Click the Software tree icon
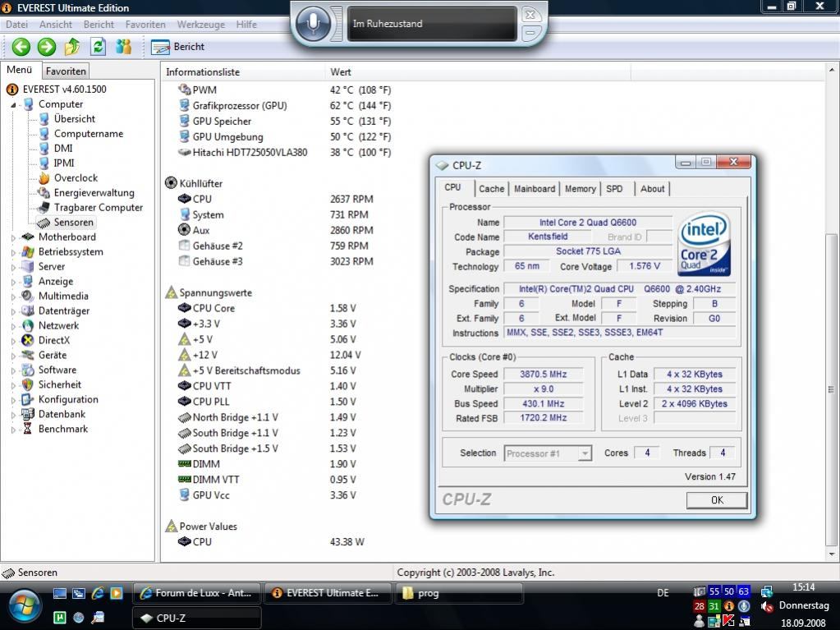The width and height of the screenshot is (840, 630). [x=27, y=370]
